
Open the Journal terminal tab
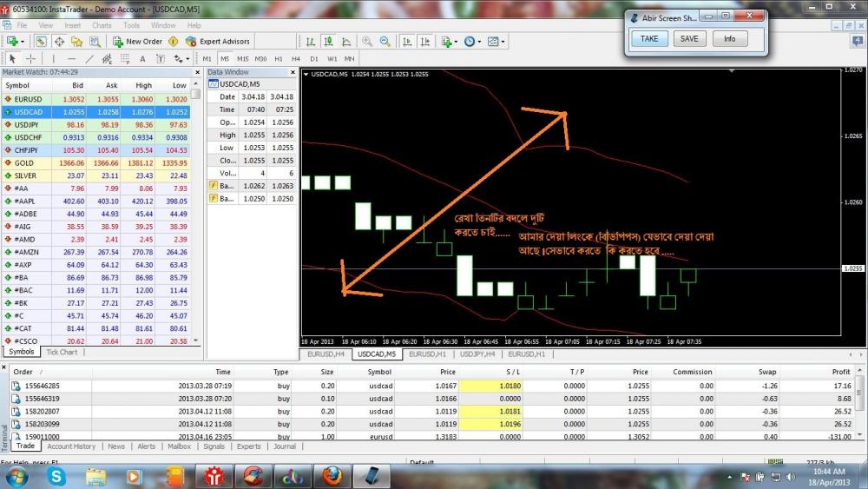coord(285,446)
